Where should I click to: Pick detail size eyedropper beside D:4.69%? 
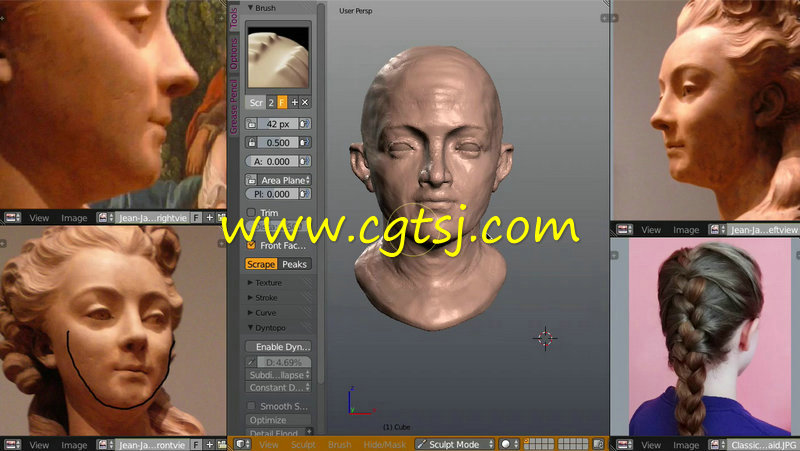[x=251, y=362]
